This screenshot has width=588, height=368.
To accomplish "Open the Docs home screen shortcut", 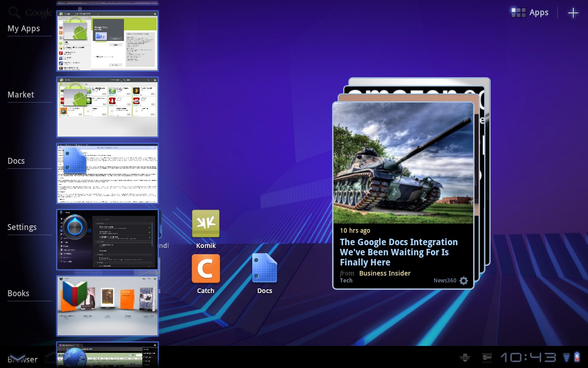I will (x=265, y=274).
